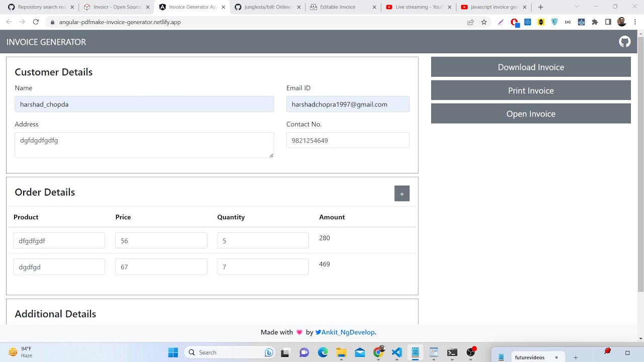
Task: Reload the page with refresh icon
Action: [x=36, y=22]
